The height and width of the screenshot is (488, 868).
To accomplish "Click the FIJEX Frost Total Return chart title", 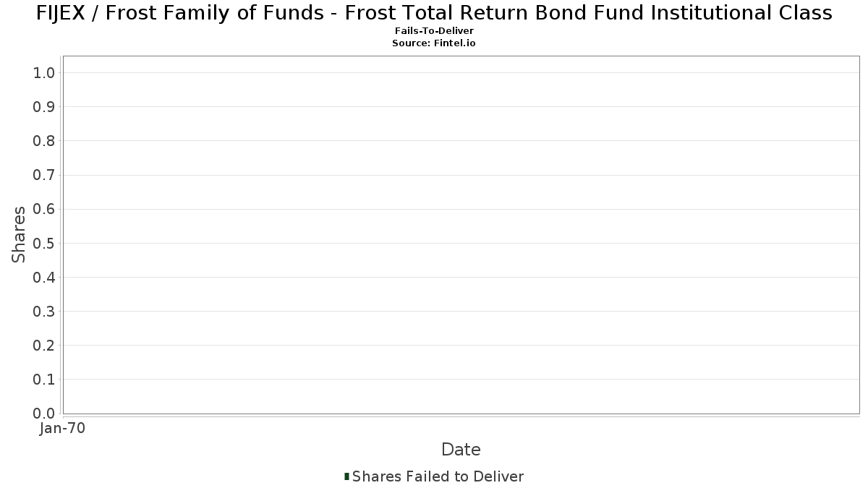I will 434,13.
